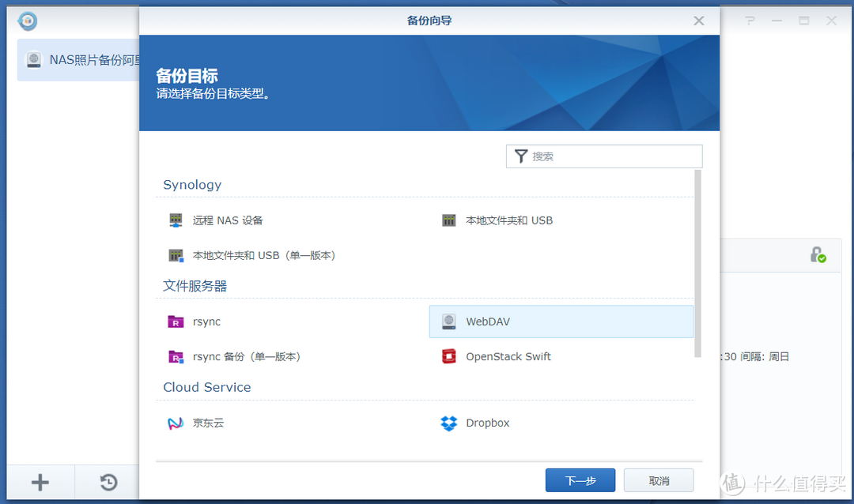Click the local folder and USB icon

pyautogui.click(x=449, y=220)
